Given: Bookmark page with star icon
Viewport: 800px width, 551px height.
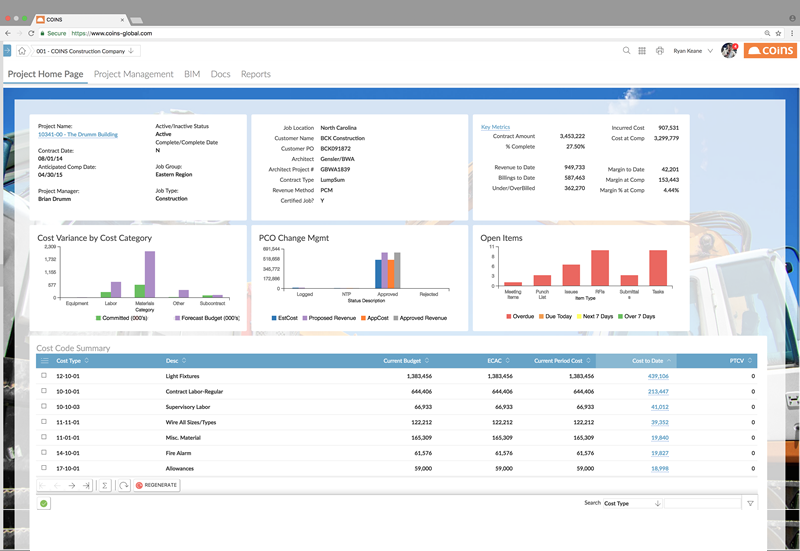Looking at the screenshot, I should (x=778, y=33).
